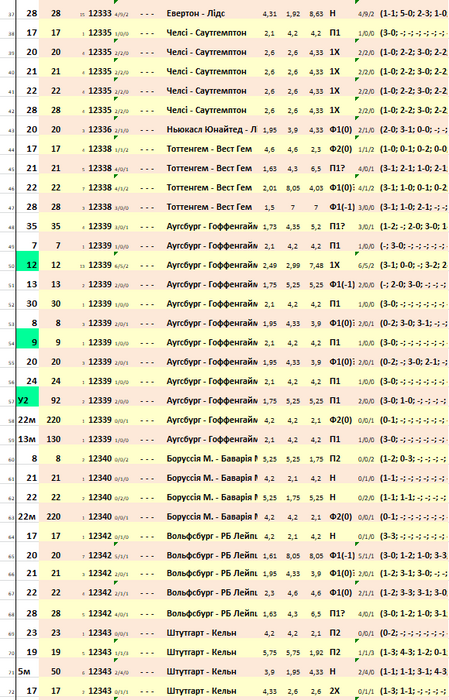
Task: Click the П1 prediction in Челсі row
Action: pos(335,33)
